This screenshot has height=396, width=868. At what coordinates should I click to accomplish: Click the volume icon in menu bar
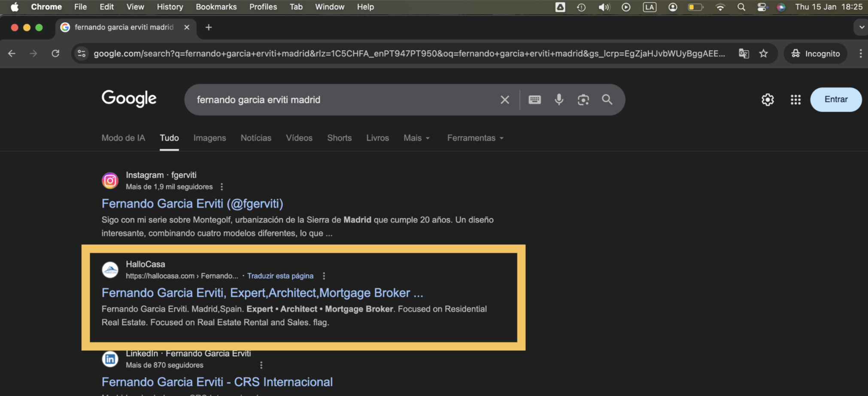[x=604, y=7]
